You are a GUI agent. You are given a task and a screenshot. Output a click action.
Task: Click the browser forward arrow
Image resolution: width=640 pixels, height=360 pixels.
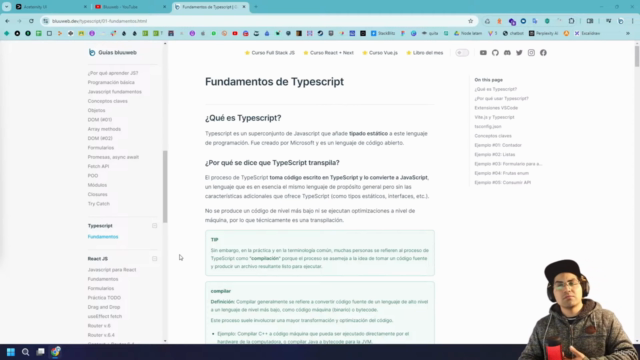pyautogui.click(x=19, y=21)
